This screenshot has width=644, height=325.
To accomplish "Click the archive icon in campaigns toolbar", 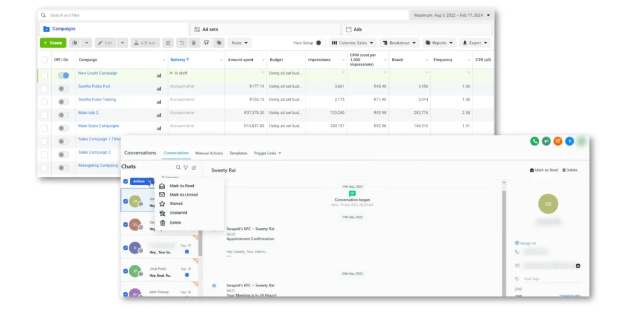I will (x=168, y=43).
